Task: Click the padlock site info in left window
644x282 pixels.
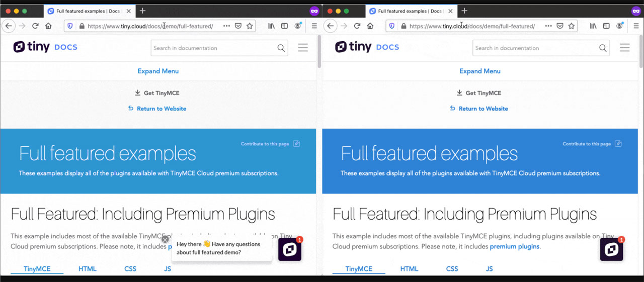Action: click(82, 26)
